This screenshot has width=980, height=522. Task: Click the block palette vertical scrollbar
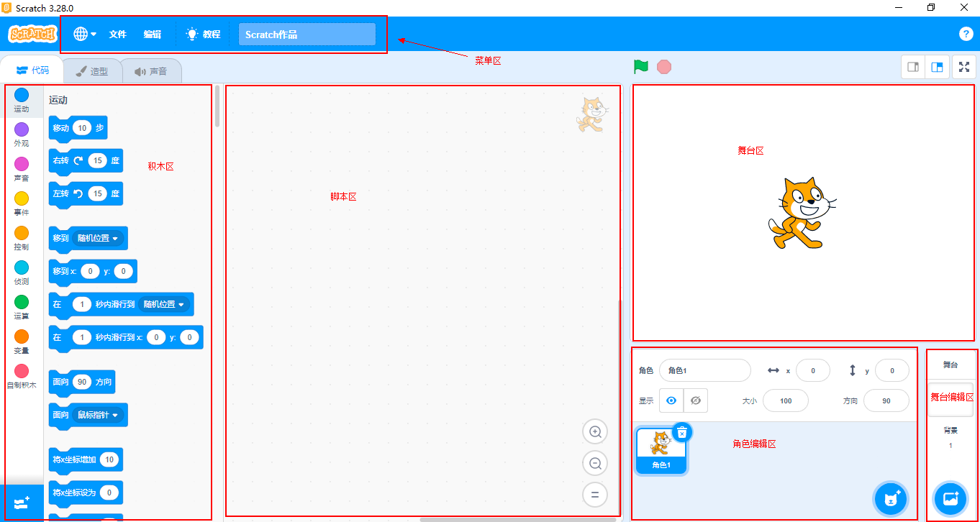click(x=217, y=106)
